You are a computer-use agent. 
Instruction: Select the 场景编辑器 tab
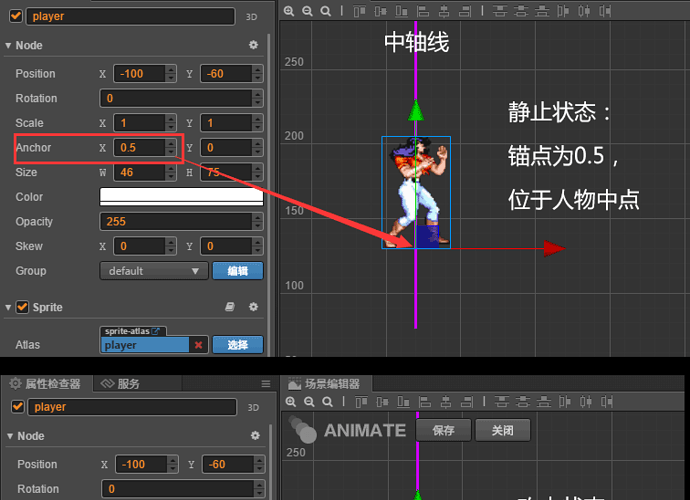(x=326, y=384)
